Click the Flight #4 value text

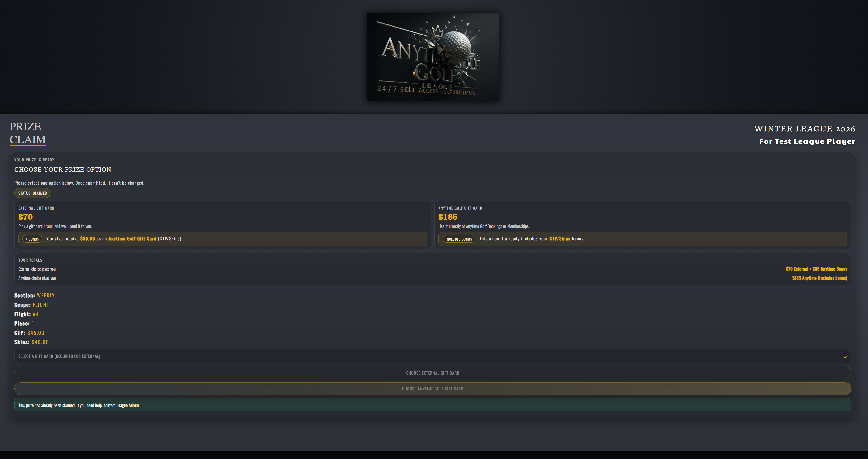pos(36,314)
